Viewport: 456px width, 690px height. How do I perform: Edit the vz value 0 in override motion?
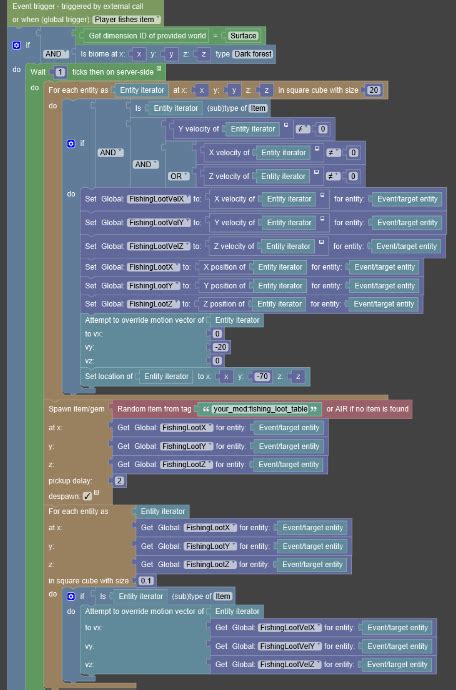217,361
